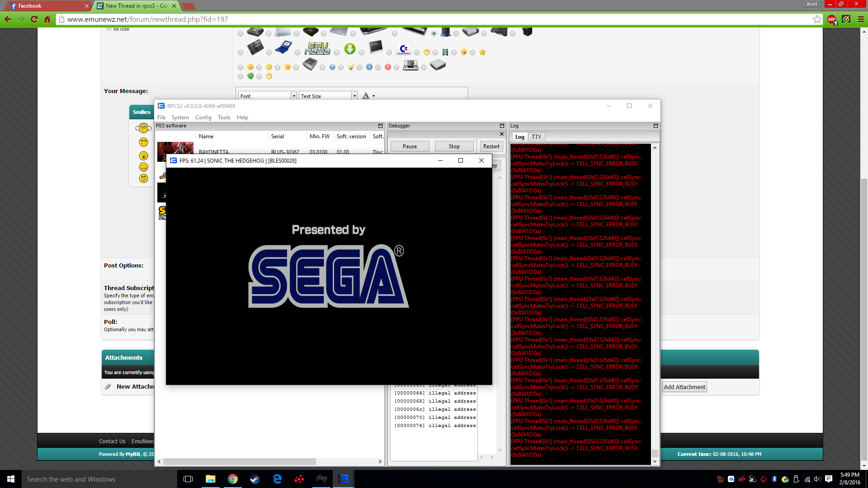
Task: Open the font color picker arrow
Action: pyautogui.click(x=373, y=96)
